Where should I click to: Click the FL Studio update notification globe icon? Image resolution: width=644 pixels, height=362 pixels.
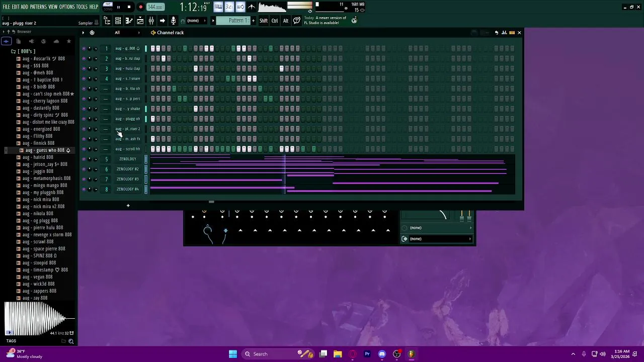tap(354, 20)
